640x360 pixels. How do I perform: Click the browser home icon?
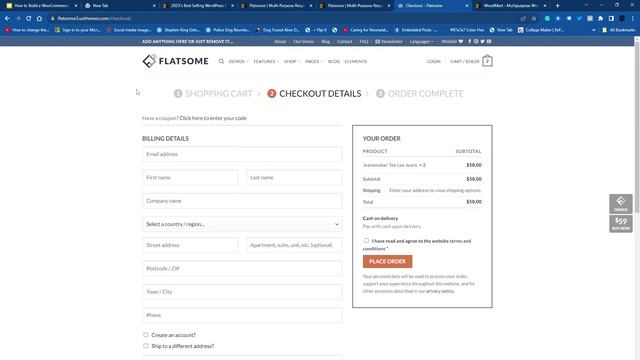pos(39,18)
